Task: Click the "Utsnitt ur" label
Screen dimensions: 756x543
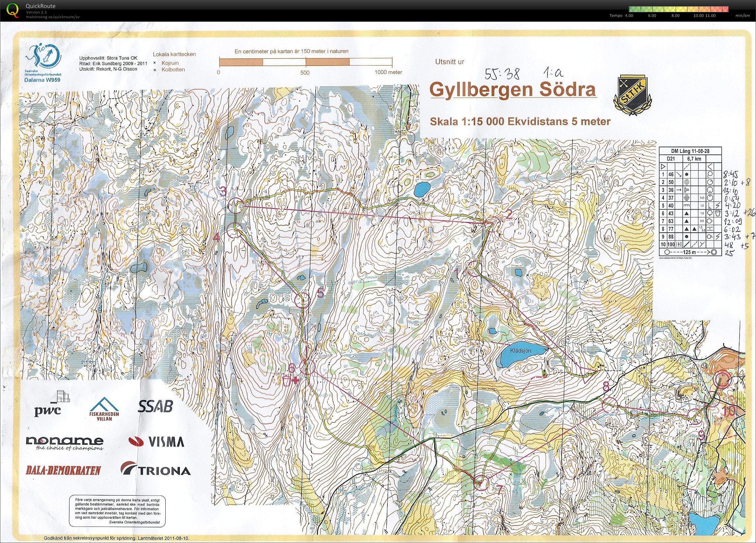Action: [450, 61]
